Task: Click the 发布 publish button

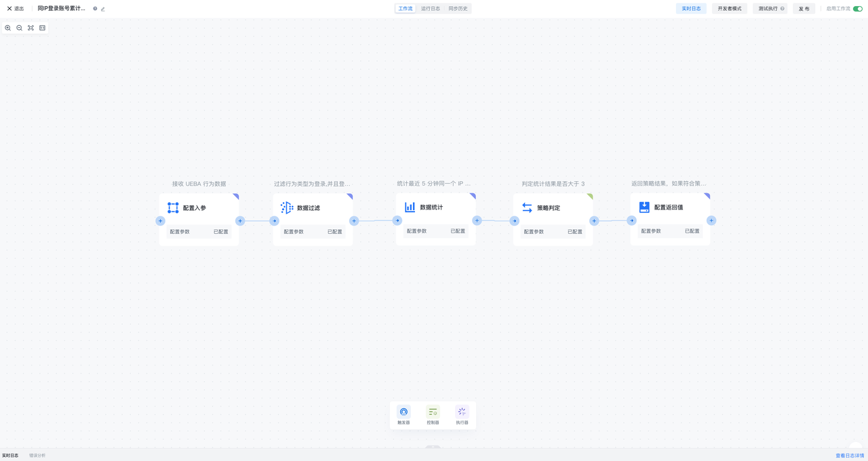Action: coord(804,8)
